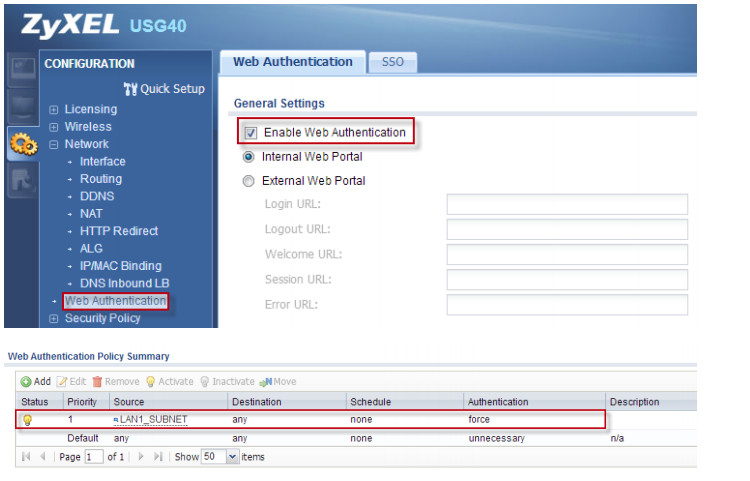The width and height of the screenshot is (750, 481).
Task: Click the Login URL input field
Action: 567,205
